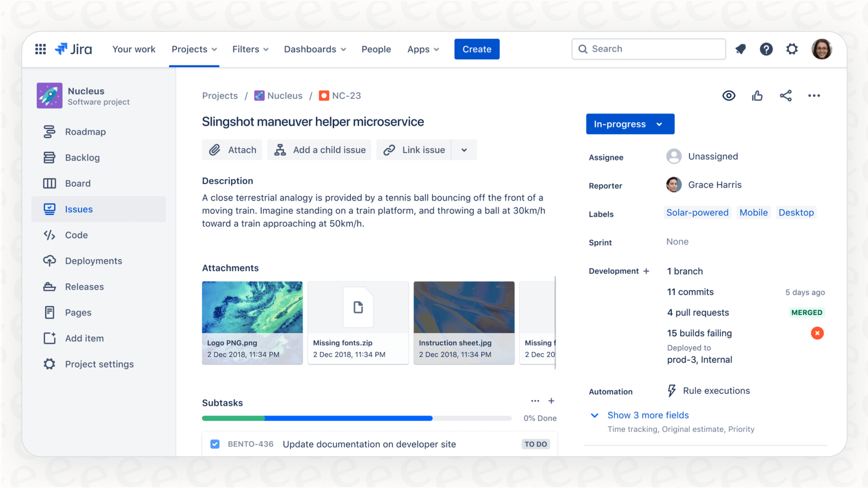
Task: Vote with the thumbs up icon
Action: [x=757, y=96]
